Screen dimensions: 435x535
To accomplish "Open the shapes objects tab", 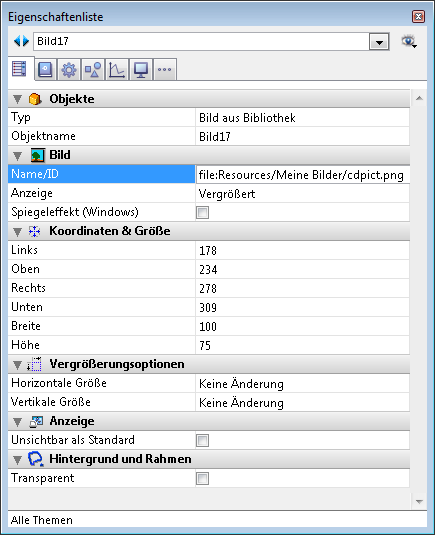I will pos(93,70).
